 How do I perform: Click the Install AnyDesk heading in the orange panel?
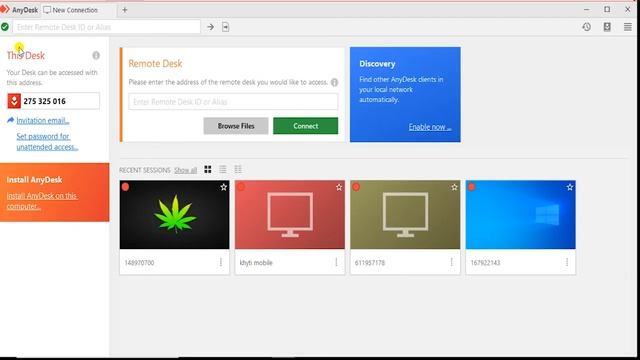coord(34,180)
